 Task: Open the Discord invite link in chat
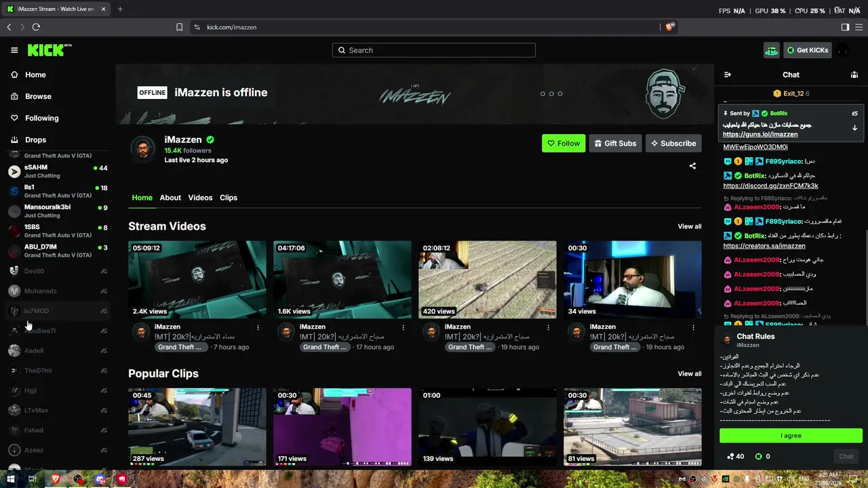[770, 186]
